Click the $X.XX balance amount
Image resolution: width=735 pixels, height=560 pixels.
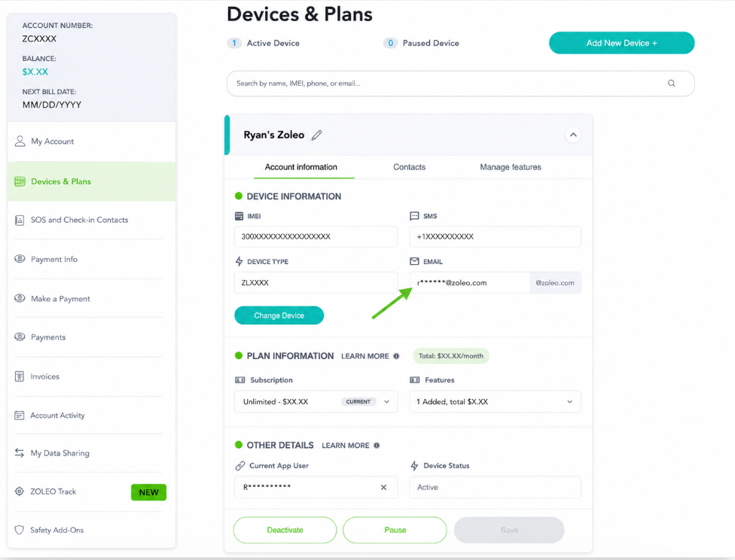tap(35, 72)
